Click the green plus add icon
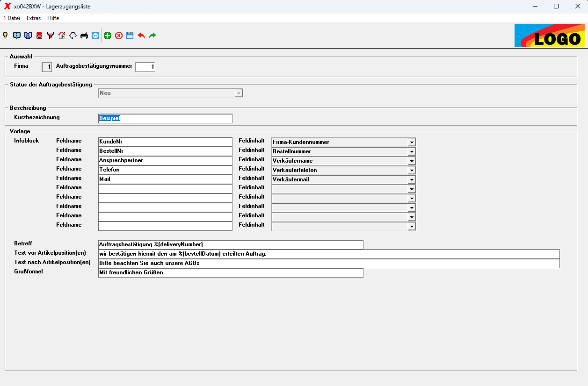This screenshot has width=588, height=386. click(x=108, y=36)
